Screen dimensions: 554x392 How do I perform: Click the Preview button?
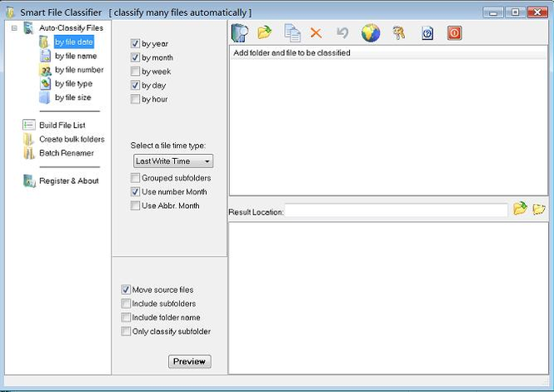tap(190, 361)
